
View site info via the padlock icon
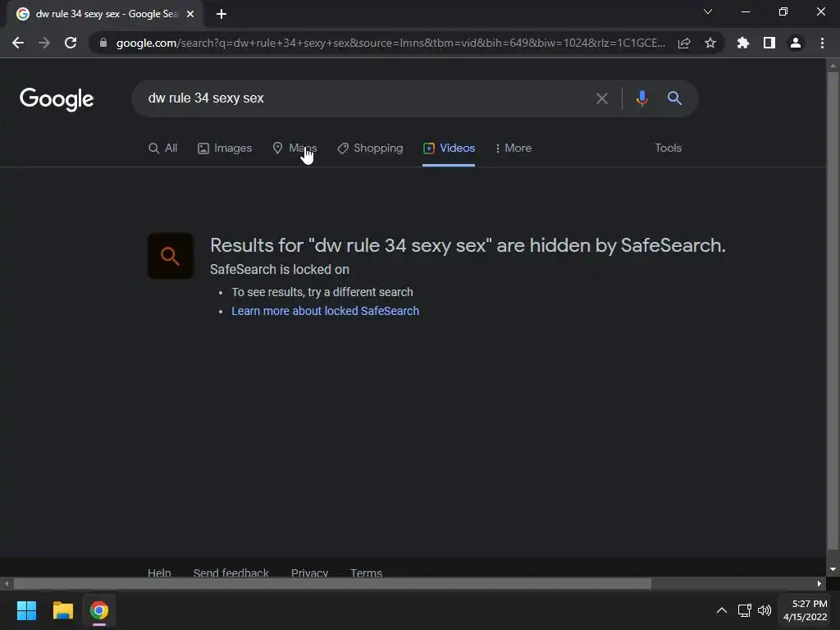click(103, 43)
